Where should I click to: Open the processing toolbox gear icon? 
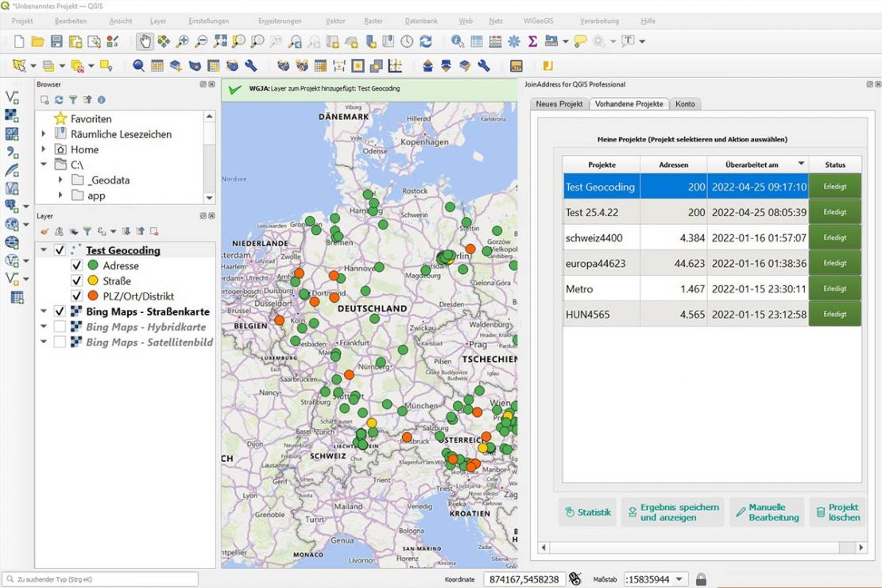(514, 41)
